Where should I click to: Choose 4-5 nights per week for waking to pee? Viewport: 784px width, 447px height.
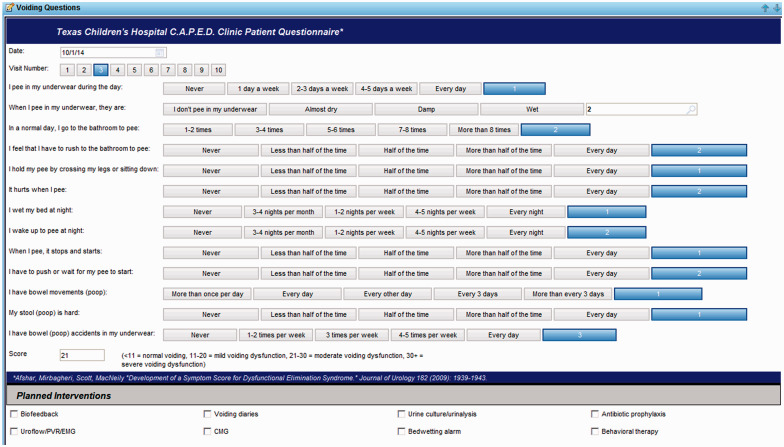click(x=445, y=232)
